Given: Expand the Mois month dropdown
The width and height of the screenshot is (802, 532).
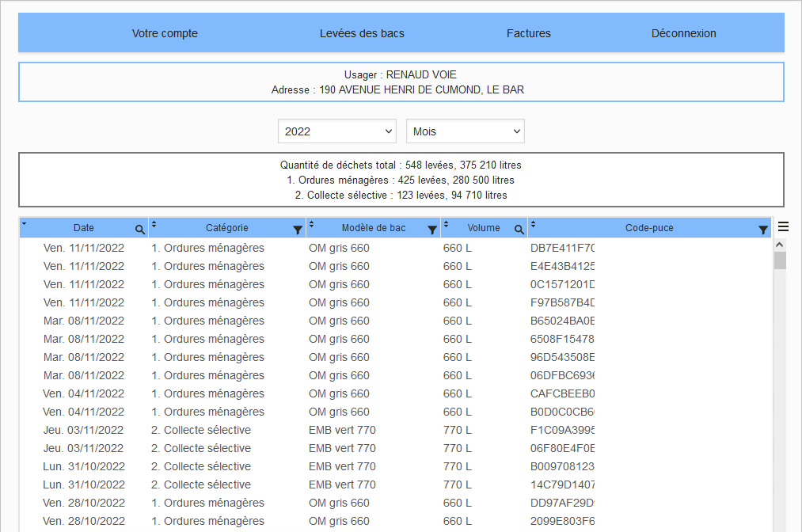Looking at the screenshot, I should coord(466,131).
